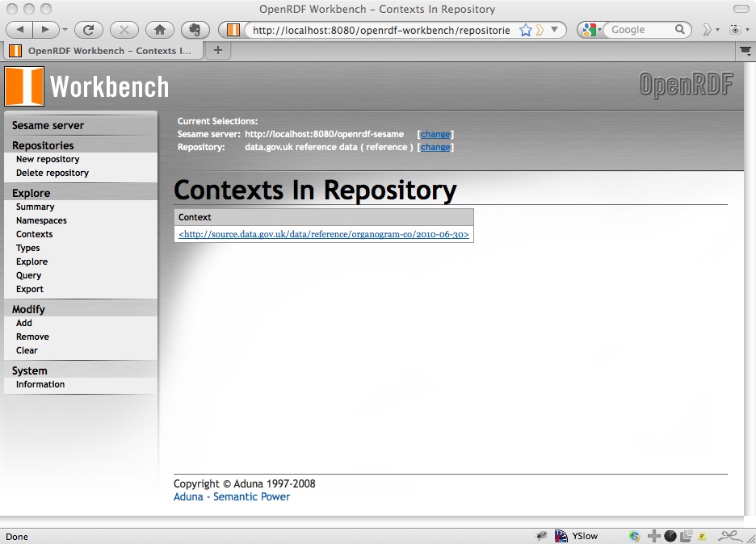The height and width of the screenshot is (544, 756).
Task: Open the Namespaces page in sidebar
Action: point(41,220)
